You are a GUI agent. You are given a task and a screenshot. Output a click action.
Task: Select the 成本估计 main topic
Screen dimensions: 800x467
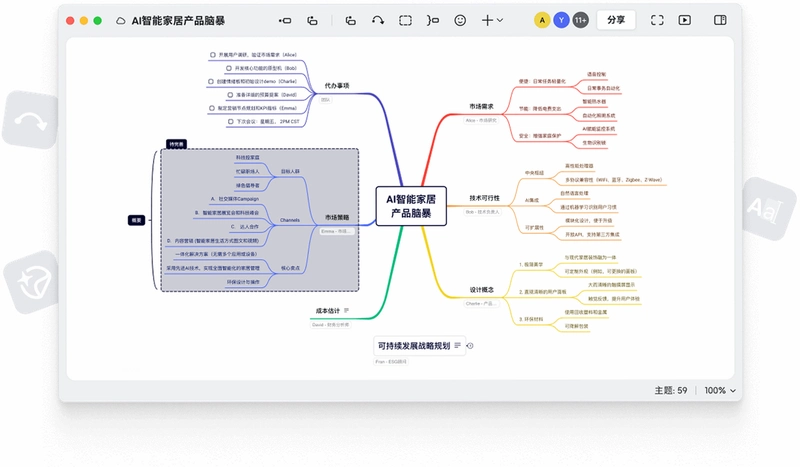click(x=328, y=311)
